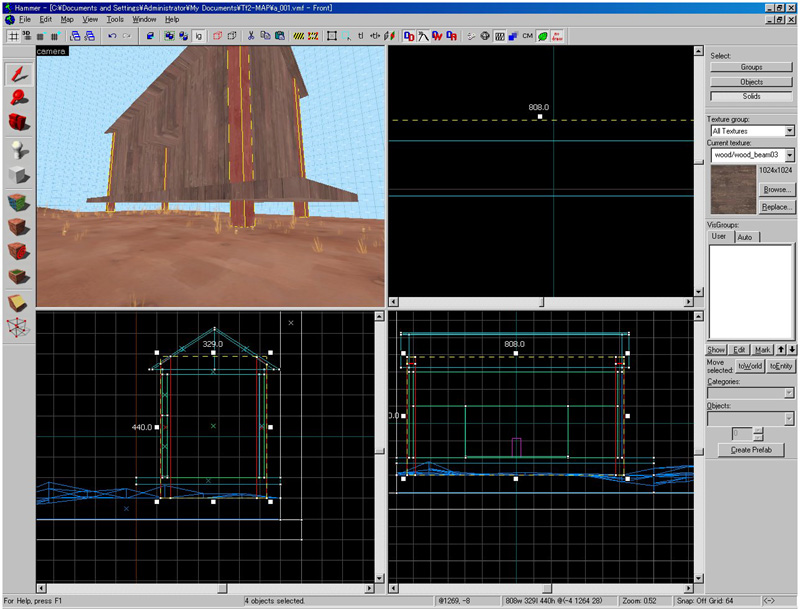Hide unselected objects toolbar icon
This screenshot has height=609, width=800.
coord(232,36)
